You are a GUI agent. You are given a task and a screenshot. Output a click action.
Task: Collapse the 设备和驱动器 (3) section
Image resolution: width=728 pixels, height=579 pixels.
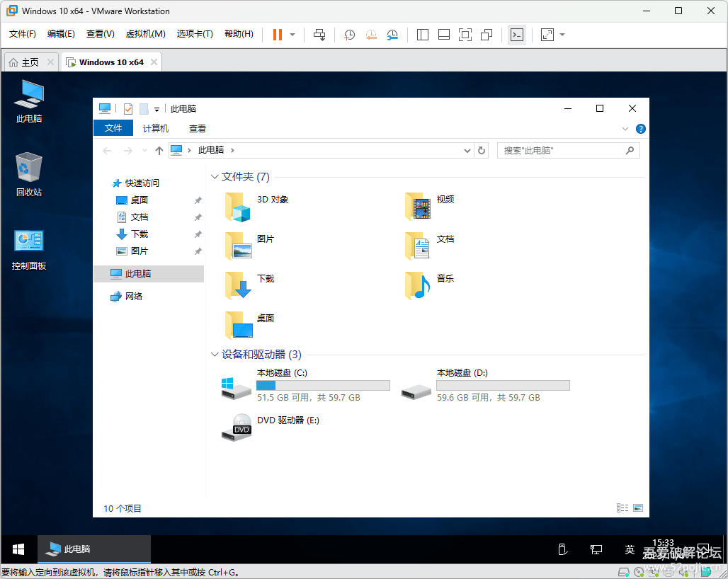[215, 354]
